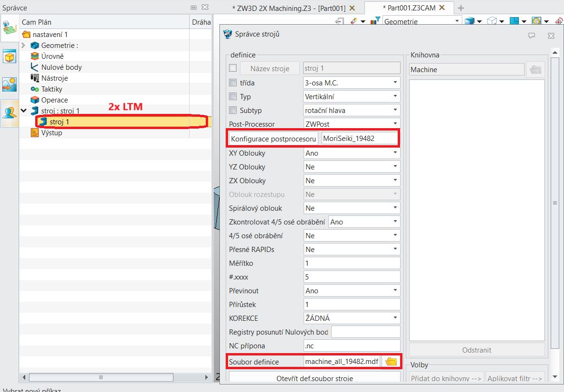Toggle the Subtyp checkbox

(233, 110)
